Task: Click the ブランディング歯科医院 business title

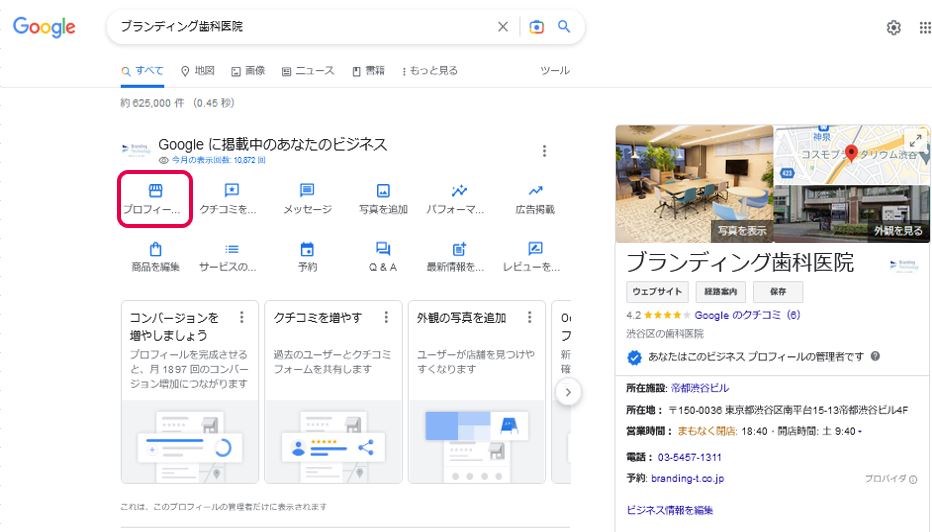Action: click(740, 262)
